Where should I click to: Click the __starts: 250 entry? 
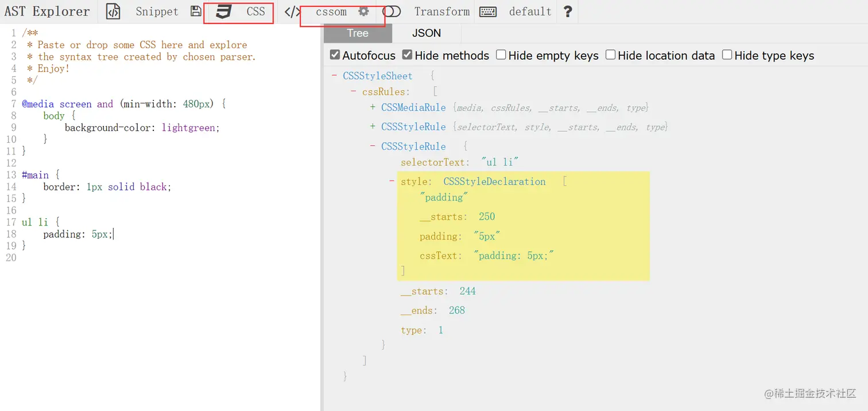[457, 216]
